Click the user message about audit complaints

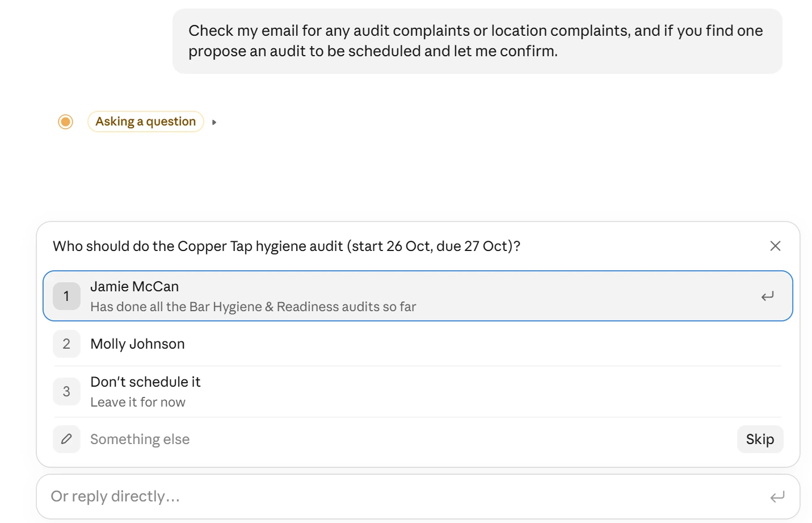477,41
